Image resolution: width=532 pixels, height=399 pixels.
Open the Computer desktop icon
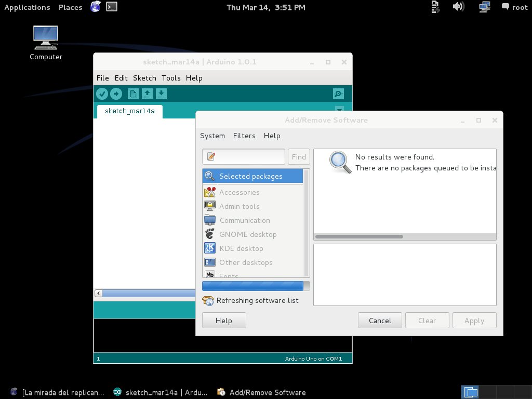[x=46, y=43]
